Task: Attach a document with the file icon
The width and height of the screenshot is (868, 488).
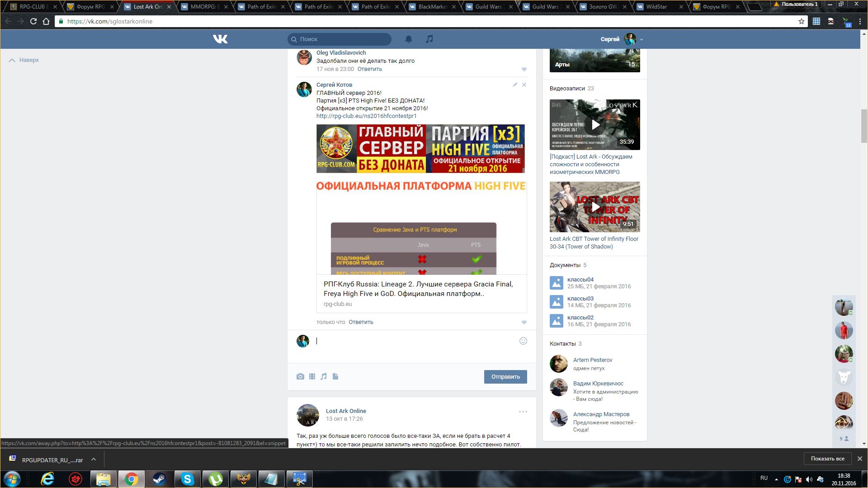Action: 335,376
